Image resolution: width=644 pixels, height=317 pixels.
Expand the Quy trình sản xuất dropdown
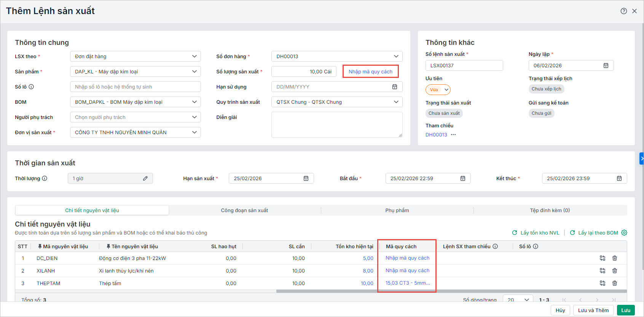click(x=396, y=102)
